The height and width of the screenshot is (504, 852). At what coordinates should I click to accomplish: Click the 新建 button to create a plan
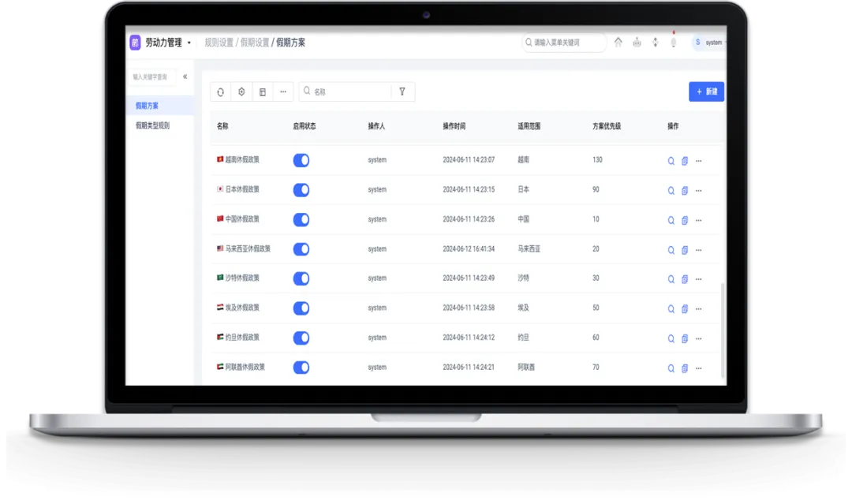[706, 91]
